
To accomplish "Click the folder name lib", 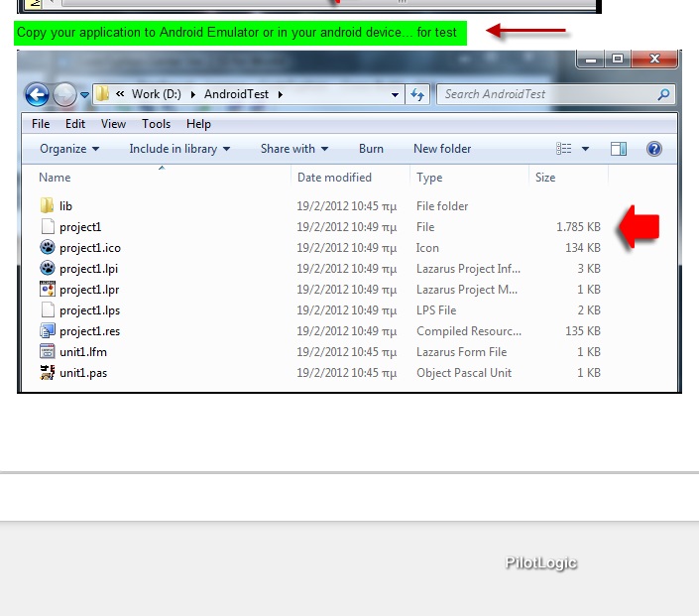I will coord(65,206).
